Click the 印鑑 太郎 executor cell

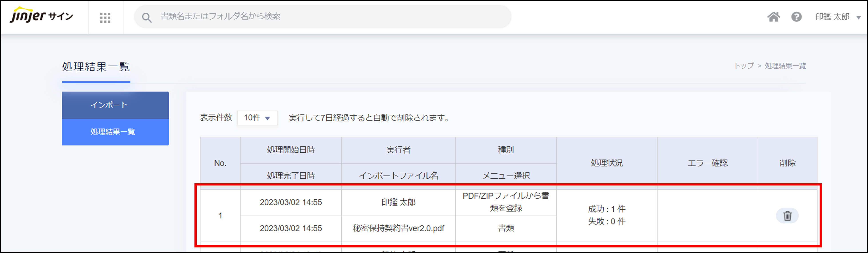point(398,202)
